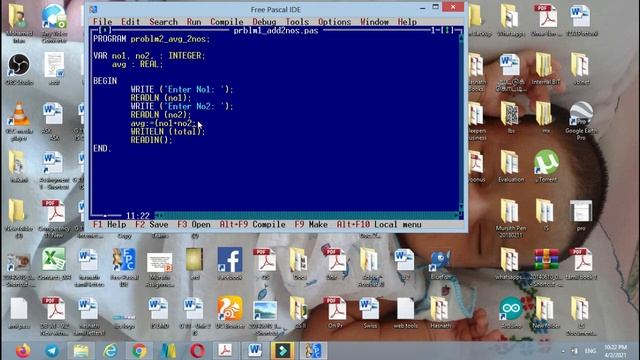Select the Evaluation folder on desktop
The width and height of the screenshot is (640, 360).
(511, 166)
